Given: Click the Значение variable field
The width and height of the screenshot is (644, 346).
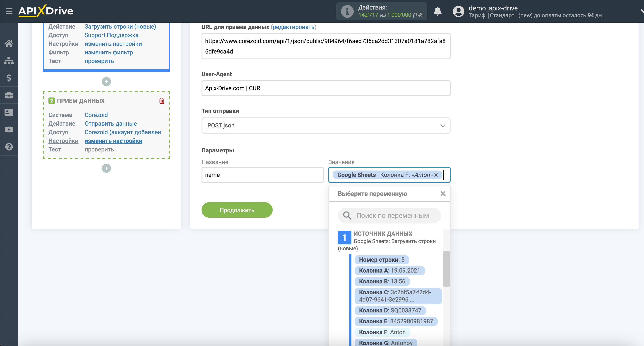Looking at the screenshot, I should pyautogui.click(x=389, y=175).
